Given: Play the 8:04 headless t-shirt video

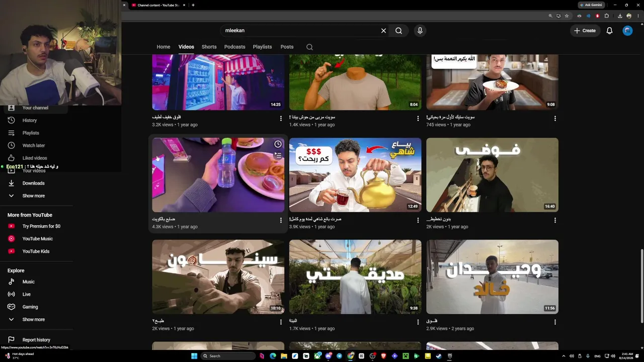Looking at the screenshot, I should [x=355, y=82].
